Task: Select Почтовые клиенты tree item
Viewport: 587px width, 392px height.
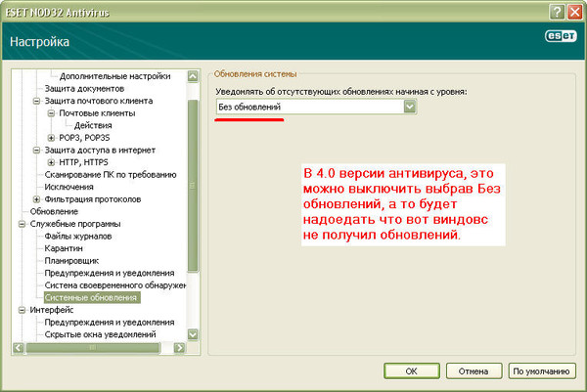Action: 97,113
